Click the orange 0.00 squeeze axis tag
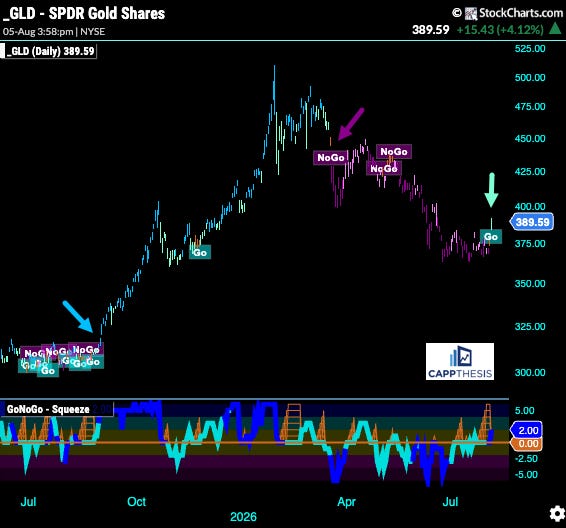The height and width of the screenshot is (528, 566). [x=526, y=444]
